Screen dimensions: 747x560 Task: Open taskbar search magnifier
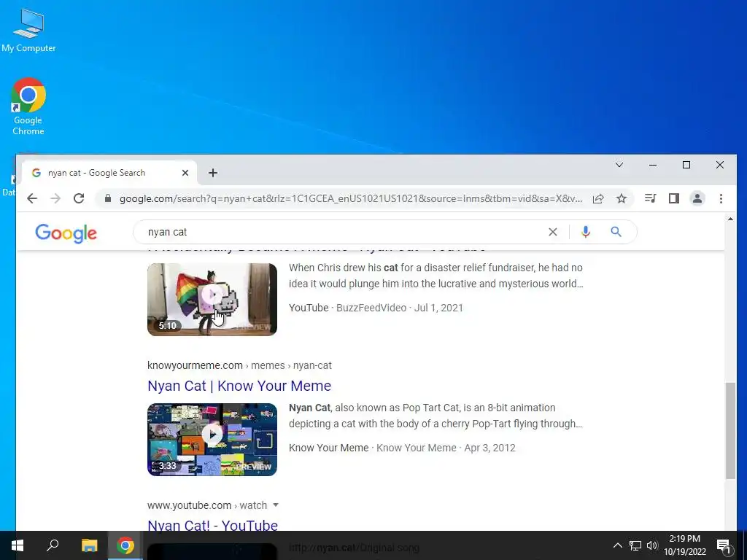tap(53, 545)
